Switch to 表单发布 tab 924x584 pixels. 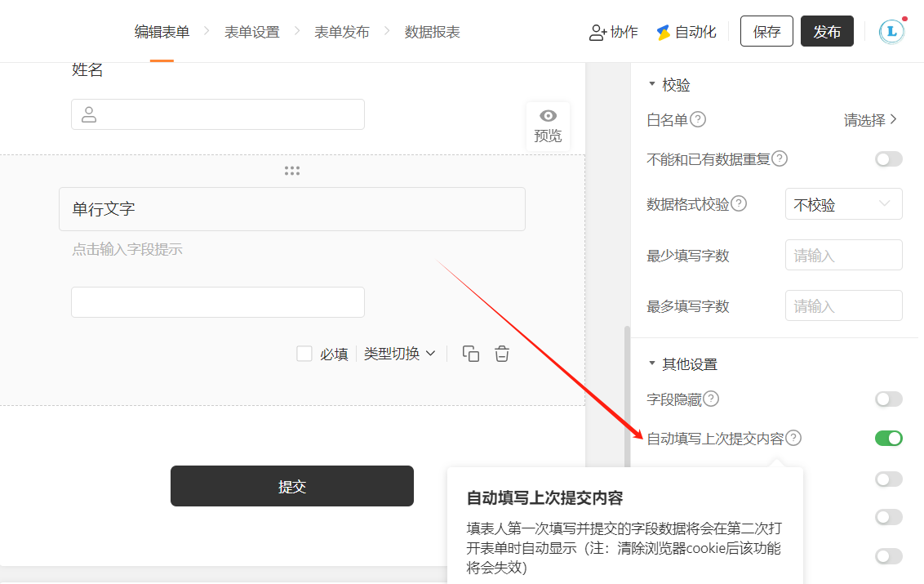coord(342,32)
